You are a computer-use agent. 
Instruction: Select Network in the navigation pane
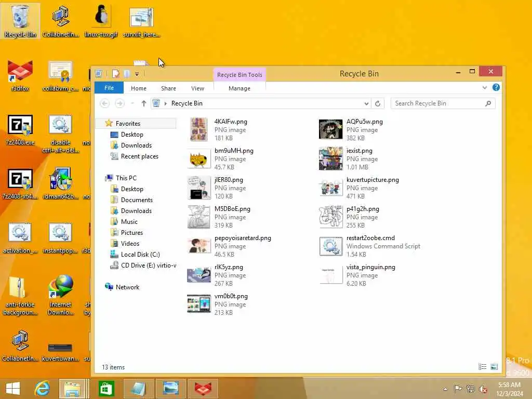[127, 287]
